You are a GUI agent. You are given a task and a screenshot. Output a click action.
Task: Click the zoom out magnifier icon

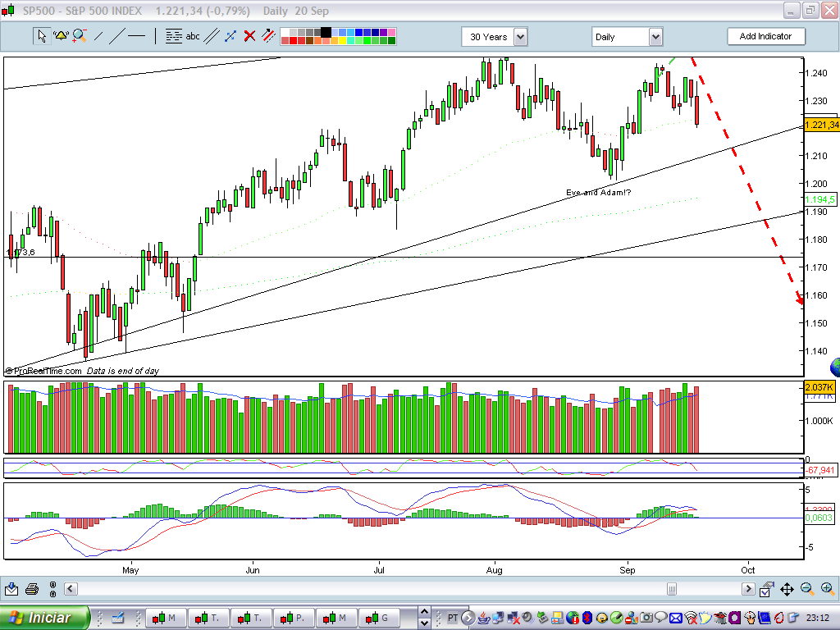[806, 588]
